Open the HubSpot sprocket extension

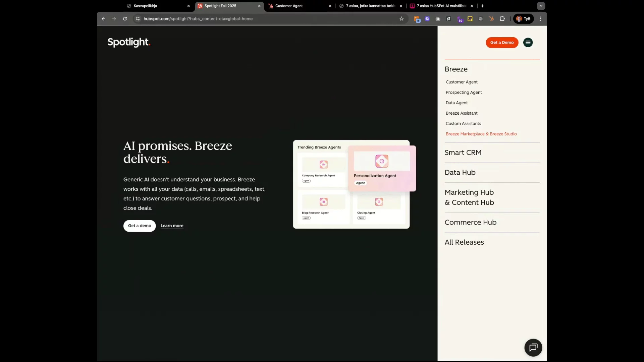(491, 19)
